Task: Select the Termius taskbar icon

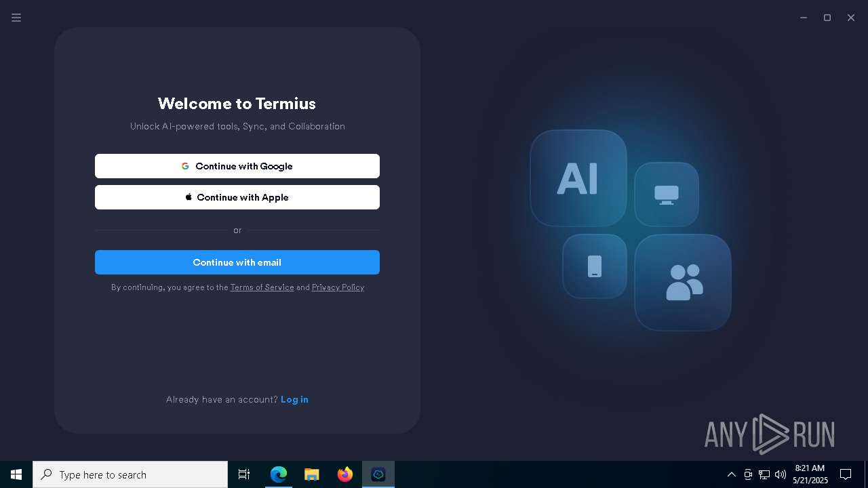Action: click(378, 474)
